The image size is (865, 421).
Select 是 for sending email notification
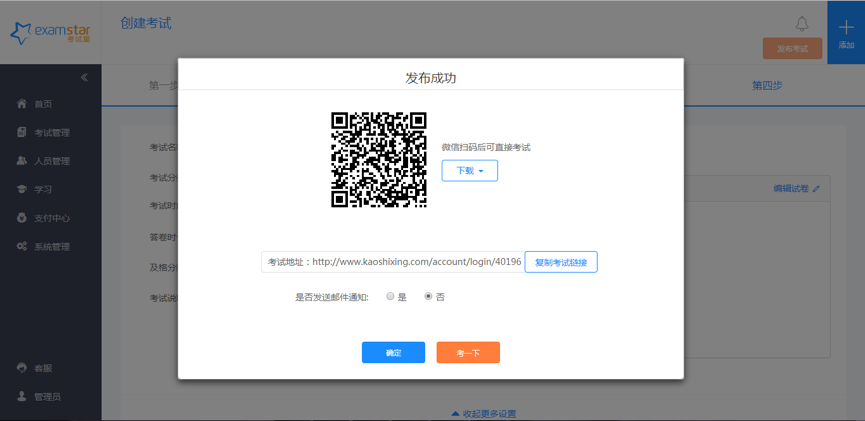tap(391, 297)
